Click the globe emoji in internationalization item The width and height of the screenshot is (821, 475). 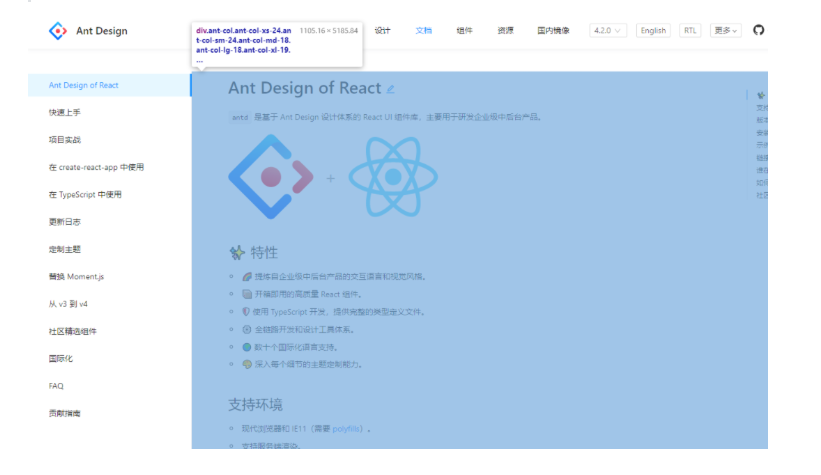tap(246, 346)
